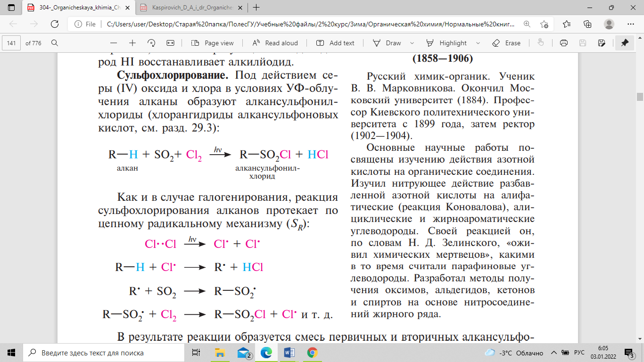
Task: Open PDF search tool
Action: [x=55, y=43]
